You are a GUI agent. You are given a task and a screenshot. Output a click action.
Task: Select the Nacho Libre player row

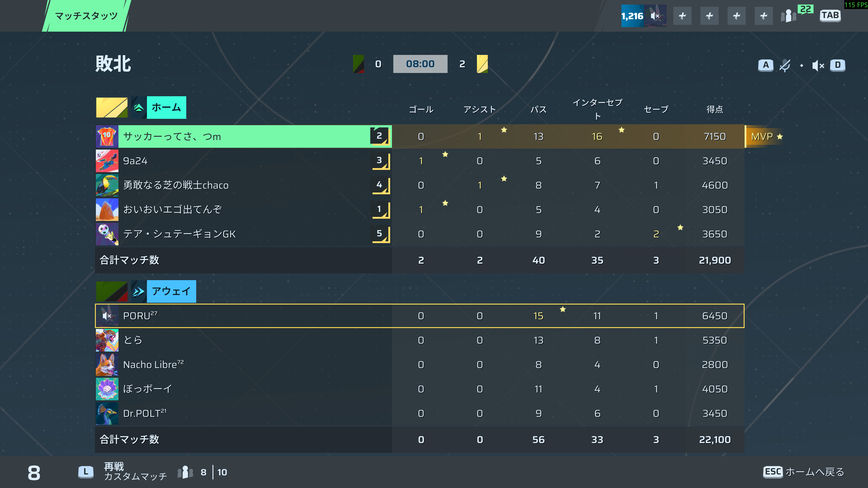pos(420,365)
